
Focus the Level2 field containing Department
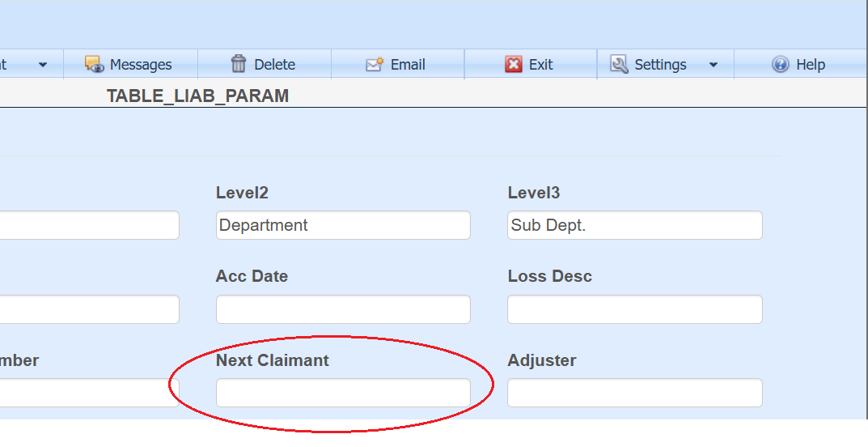[x=343, y=225]
